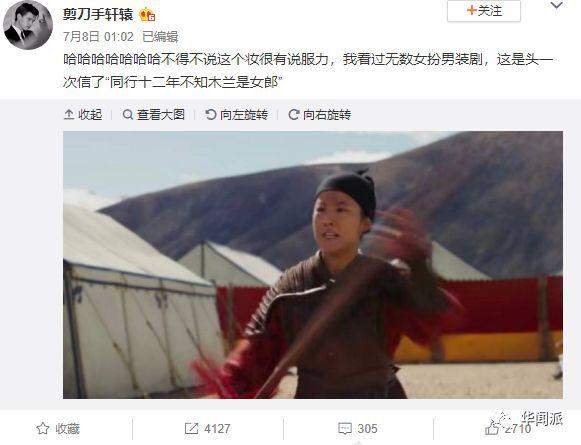
Task: Click the expanded movie still image
Action: pyautogui.click(x=313, y=265)
